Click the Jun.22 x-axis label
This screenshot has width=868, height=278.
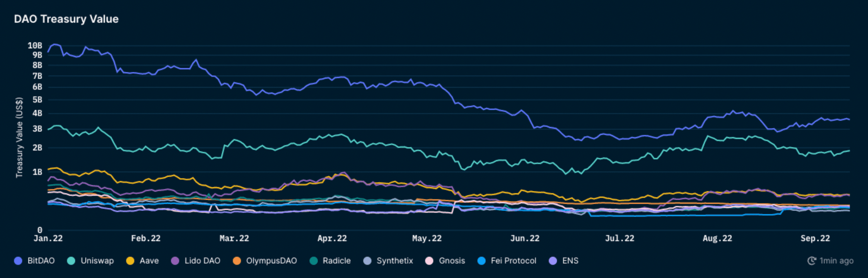click(525, 239)
